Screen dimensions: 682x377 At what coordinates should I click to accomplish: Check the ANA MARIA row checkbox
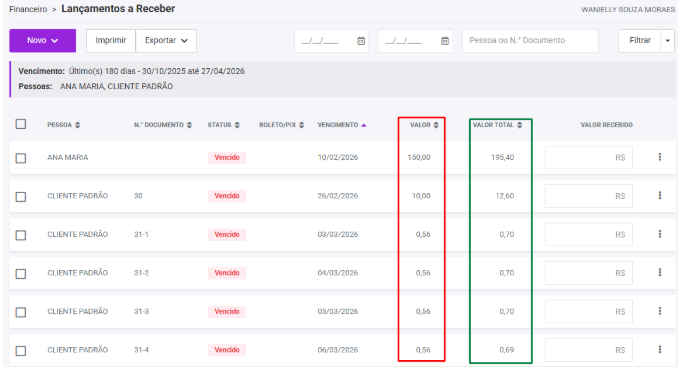click(21, 158)
